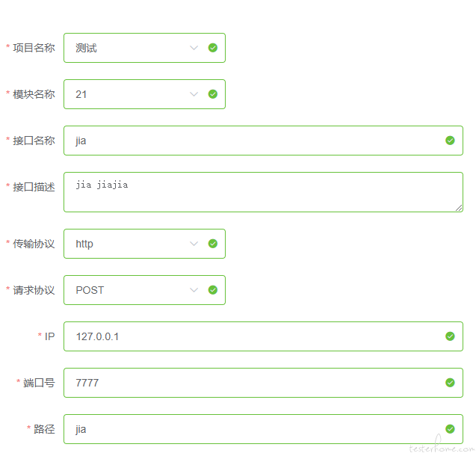Click inside the 接口描述 textarea

[x=262, y=192]
